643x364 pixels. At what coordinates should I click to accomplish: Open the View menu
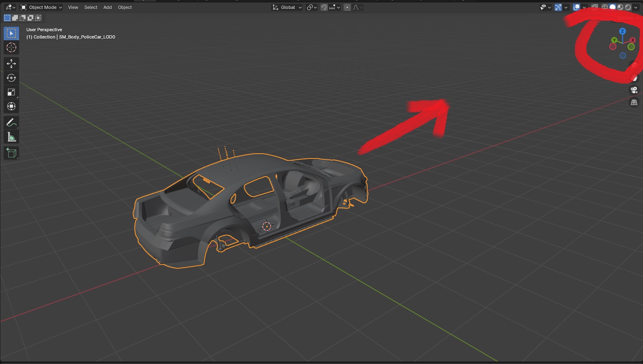73,7
